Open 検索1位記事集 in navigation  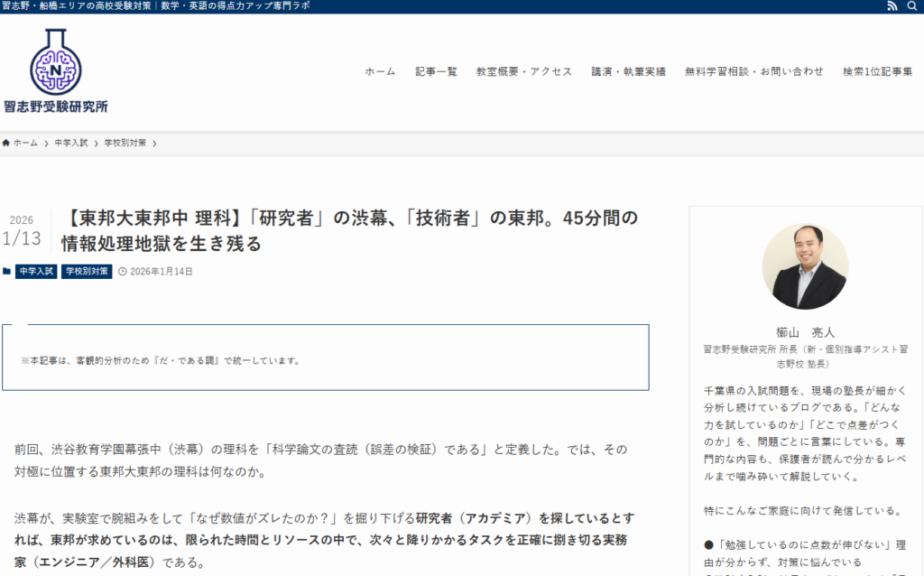[877, 71]
